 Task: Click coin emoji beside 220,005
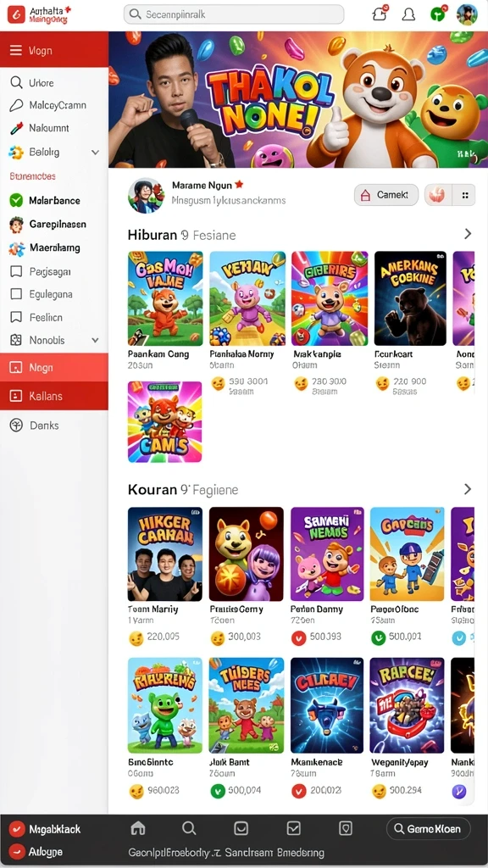coord(136,638)
